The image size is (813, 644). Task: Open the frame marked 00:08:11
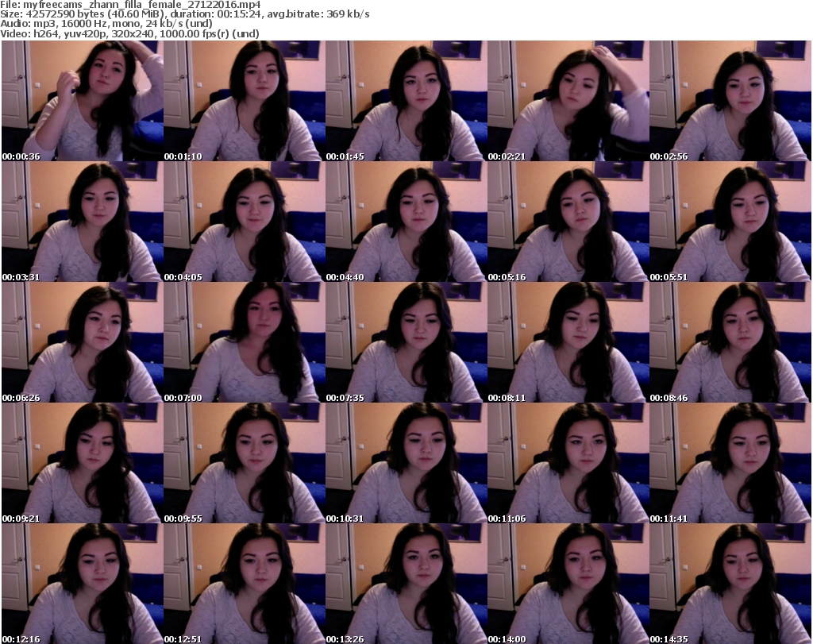[x=568, y=342]
